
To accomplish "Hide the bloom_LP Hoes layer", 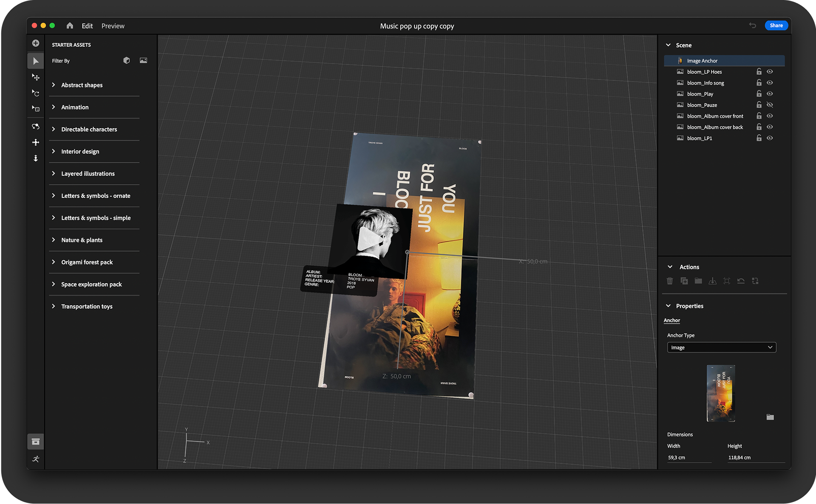I will [x=770, y=72].
